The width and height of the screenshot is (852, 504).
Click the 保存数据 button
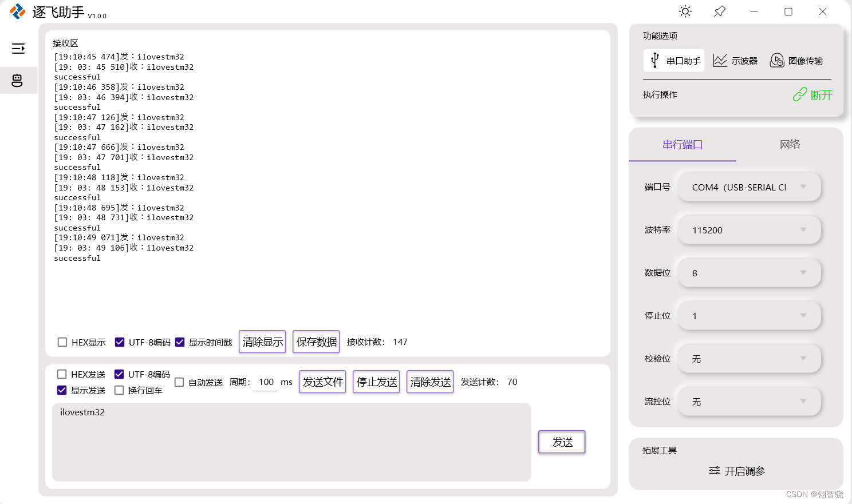pos(316,342)
